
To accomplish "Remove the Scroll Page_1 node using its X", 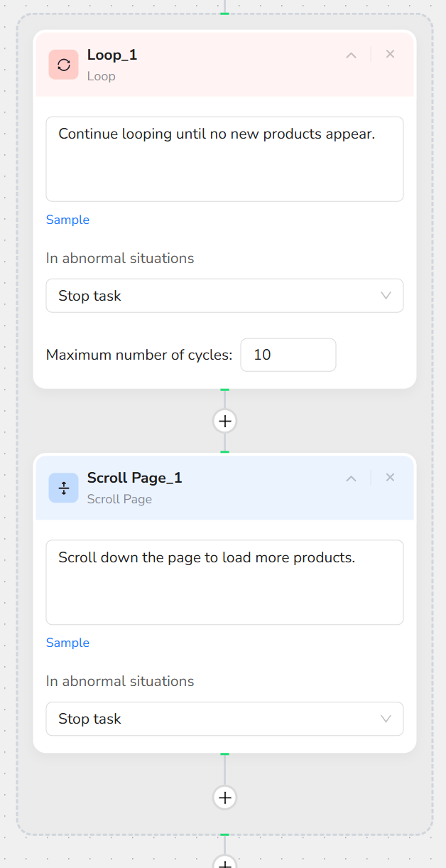I will 390,477.
